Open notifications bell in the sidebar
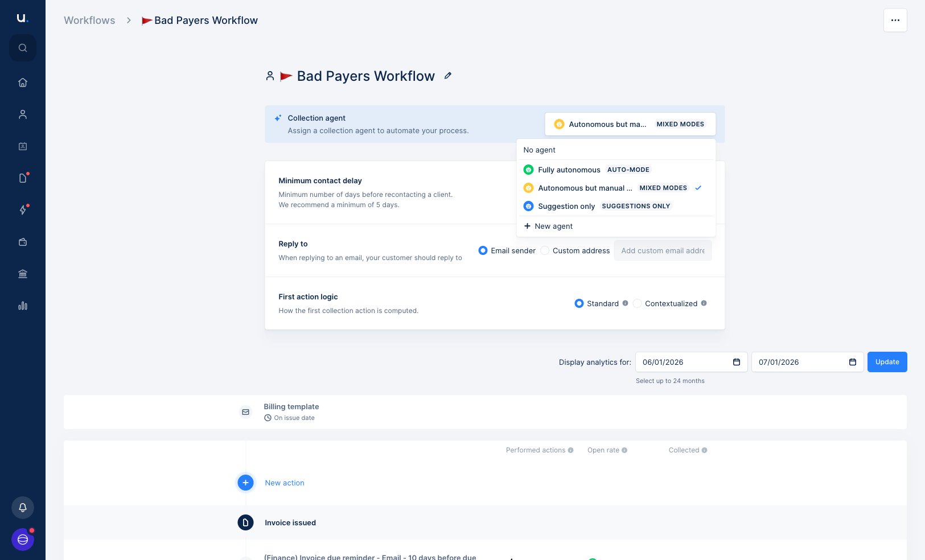This screenshot has height=560, width=925. pyautogui.click(x=23, y=508)
